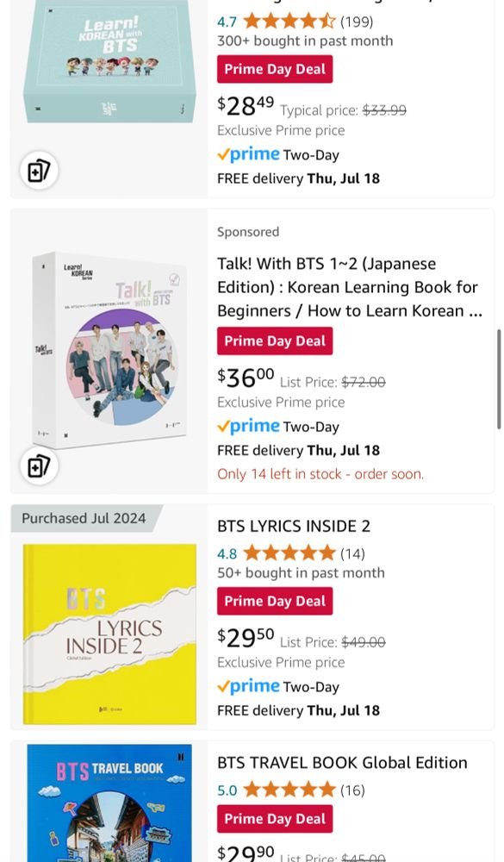Viewport: 504px width, 862px height.
Task: Click the Prime logo on BTS LYRICS INSIDE 2 listing
Action: click(x=247, y=686)
